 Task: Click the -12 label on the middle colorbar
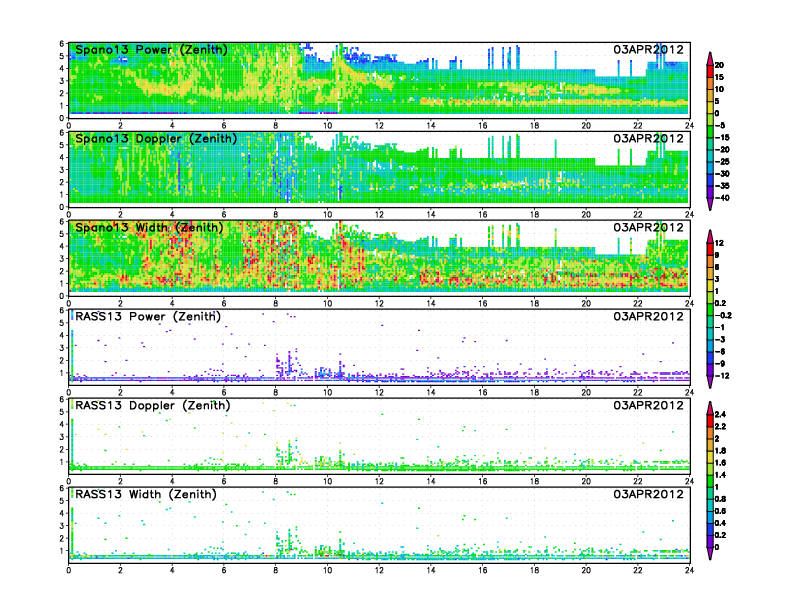click(722, 376)
